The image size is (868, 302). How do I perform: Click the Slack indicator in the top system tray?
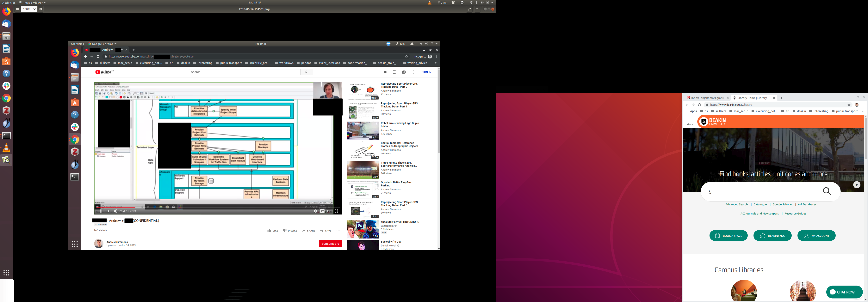[x=462, y=2]
